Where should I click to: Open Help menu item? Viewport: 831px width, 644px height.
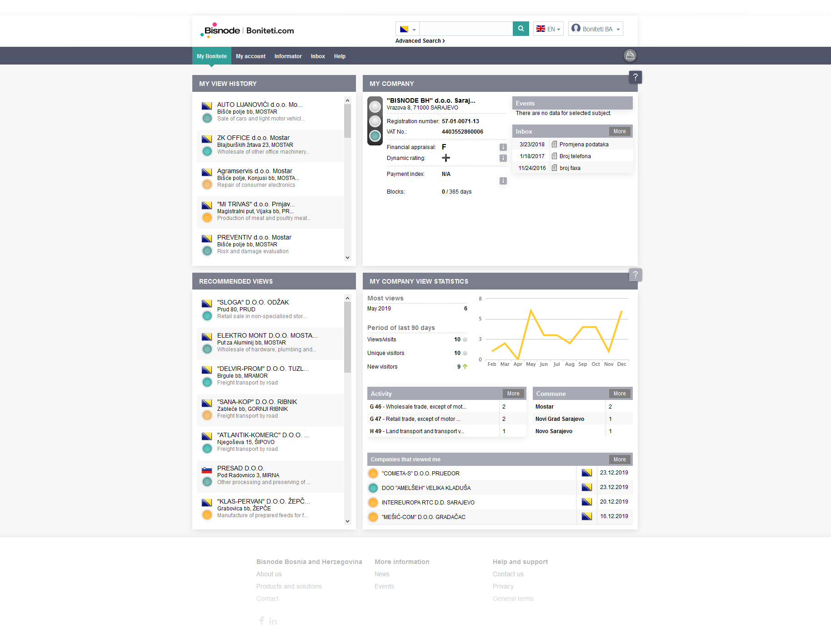(340, 56)
